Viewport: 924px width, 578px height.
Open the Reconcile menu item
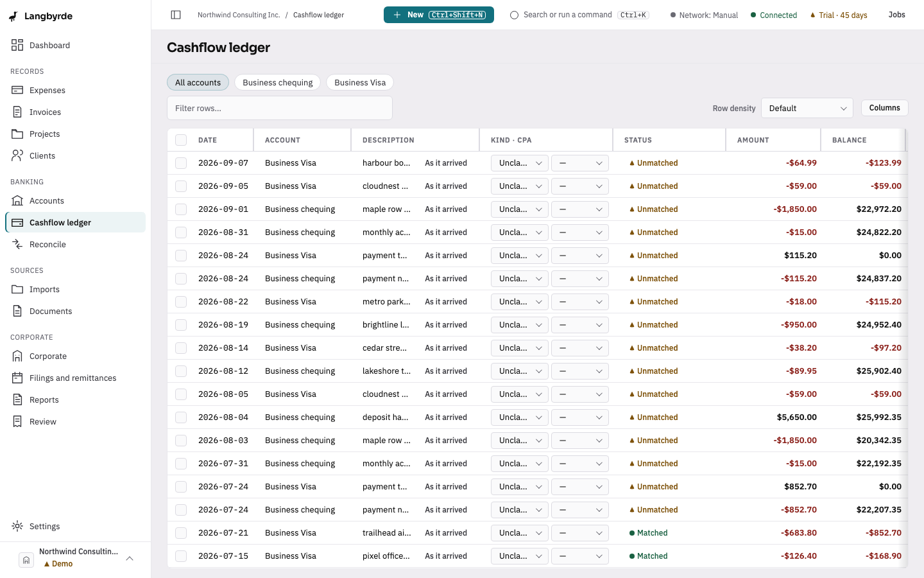[76, 244]
